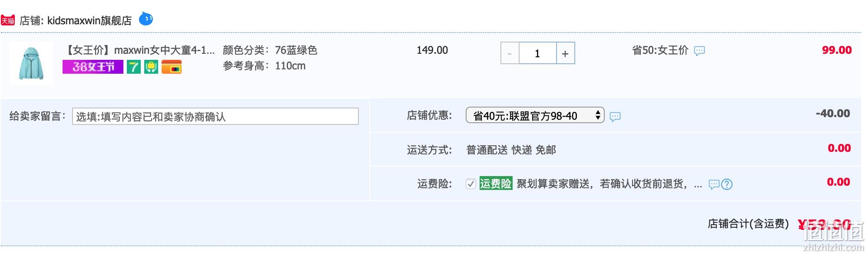The height and width of the screenshot is (255, 868).
Task: Click the question mark help icon
Action: (x=727, y=185)
